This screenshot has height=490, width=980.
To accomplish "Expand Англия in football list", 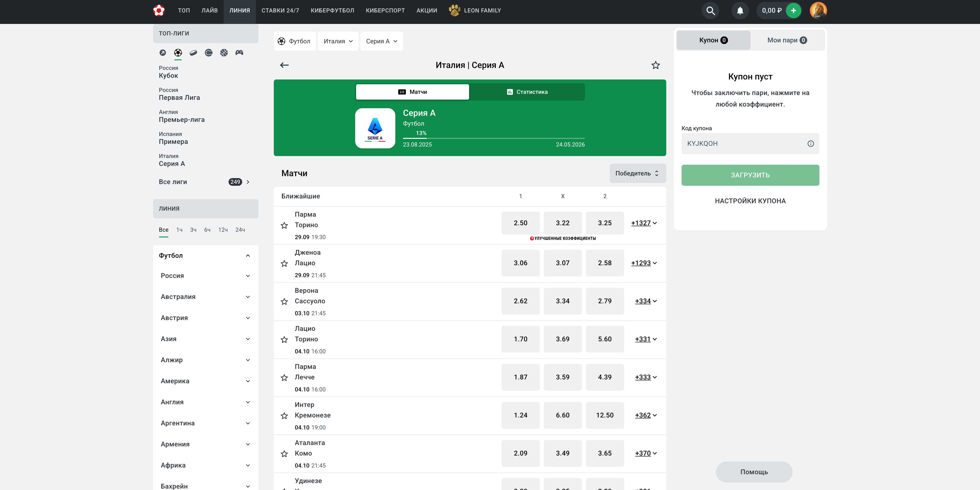I will click(205, 402).
